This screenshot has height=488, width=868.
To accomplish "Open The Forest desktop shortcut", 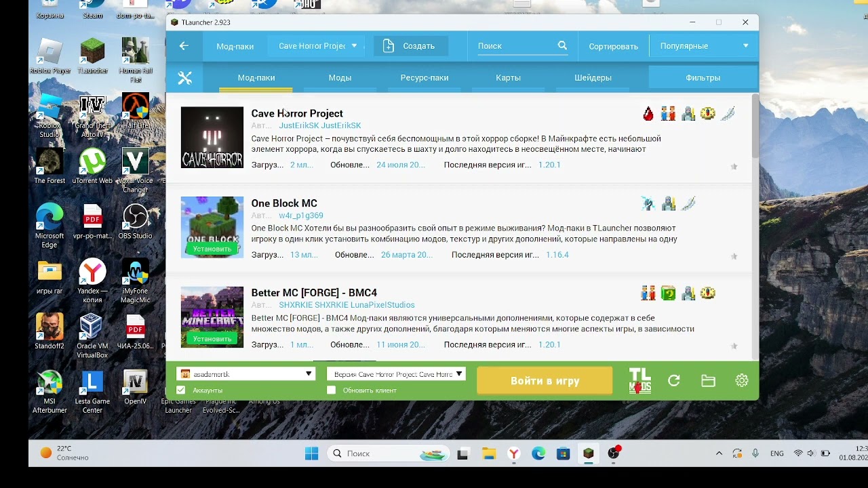I will pos(50,167).
